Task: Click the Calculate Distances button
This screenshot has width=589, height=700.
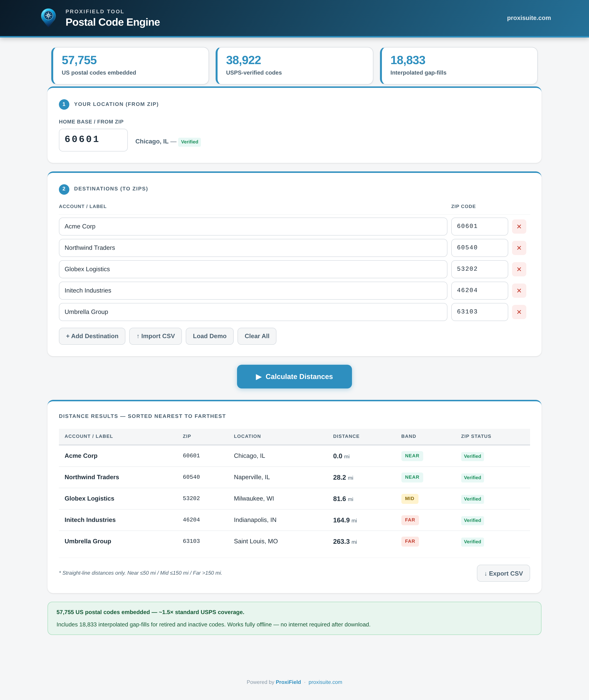Action: pyautogui.click(x=294, y=377)
